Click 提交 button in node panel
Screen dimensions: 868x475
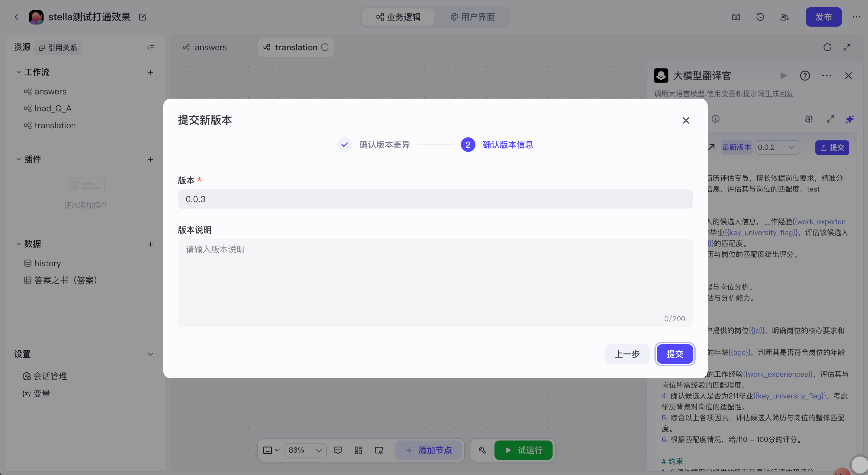[832, 147]
